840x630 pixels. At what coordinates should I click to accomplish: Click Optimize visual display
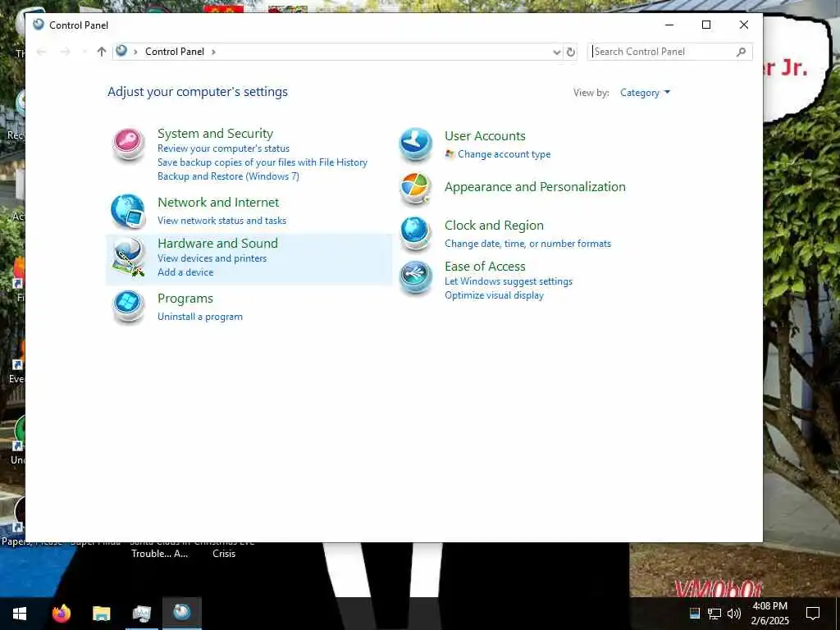point(494,295)
